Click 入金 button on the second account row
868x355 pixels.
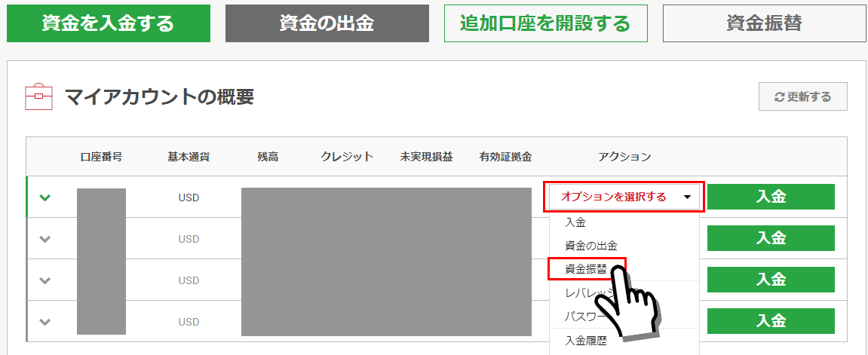(771, 238)
